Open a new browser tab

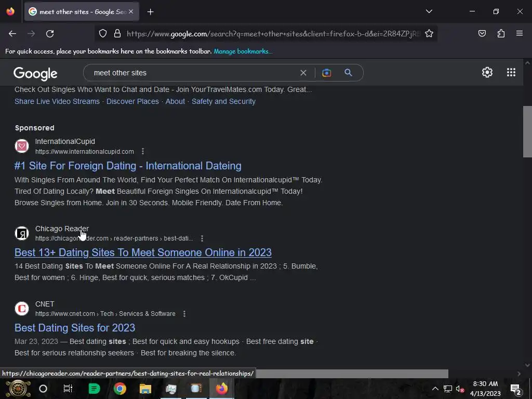(150, 12)
